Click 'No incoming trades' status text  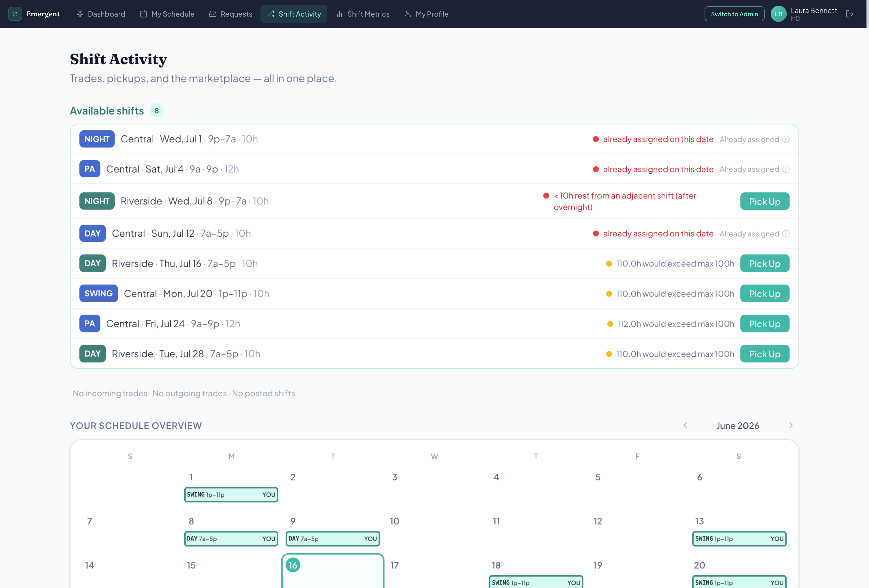(x=110, y=393)
